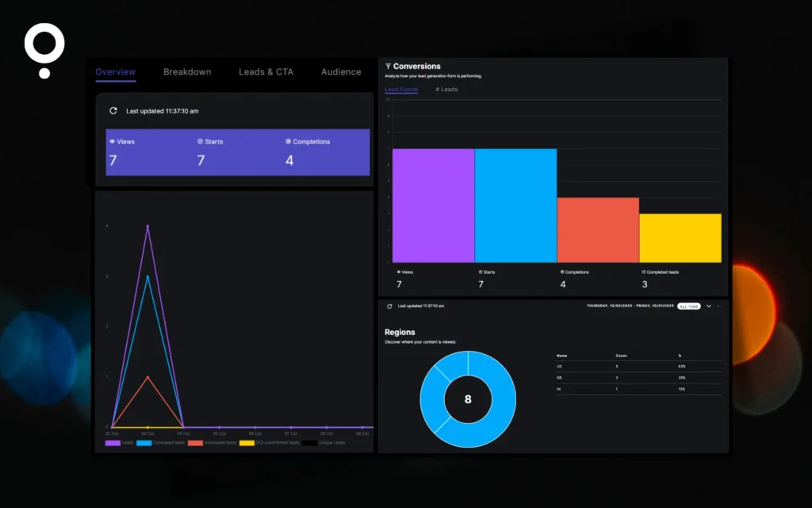812x508 pixels.
Task: Open the date range chevron dropdown
Action: tap(709, 306)
